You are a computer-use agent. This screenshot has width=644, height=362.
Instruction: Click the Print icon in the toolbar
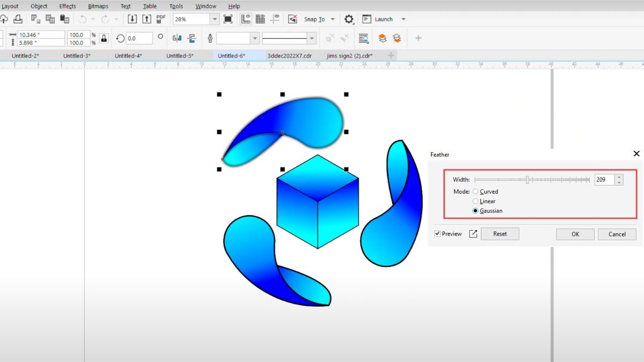pyautogui.click(x=18, y=19)
